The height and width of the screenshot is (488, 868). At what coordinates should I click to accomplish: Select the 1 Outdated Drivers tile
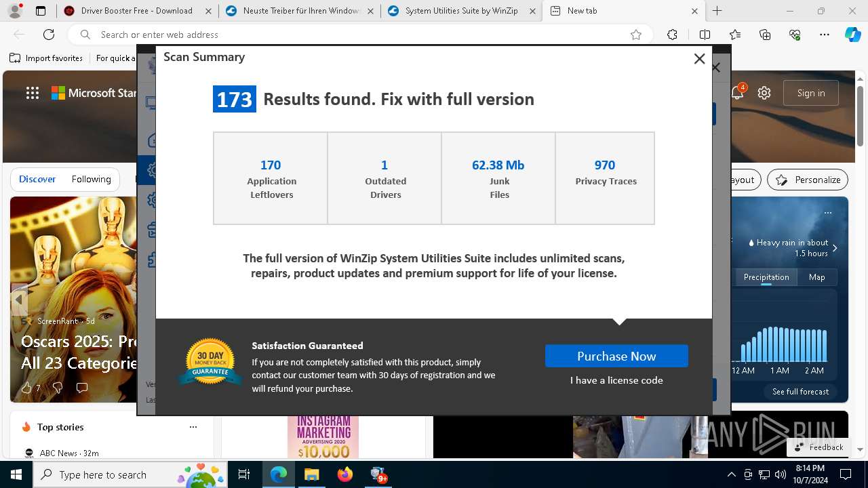pyautogui.click(x=384, y=178)
